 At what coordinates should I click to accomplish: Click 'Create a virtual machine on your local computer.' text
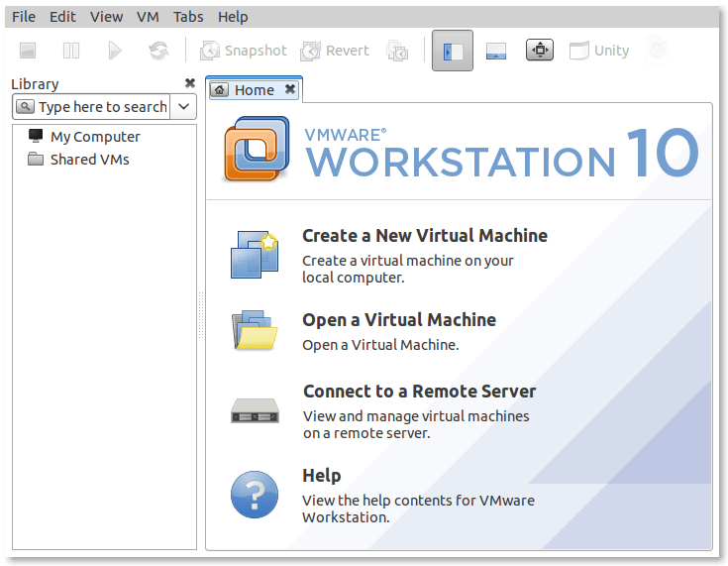[408, 269]
